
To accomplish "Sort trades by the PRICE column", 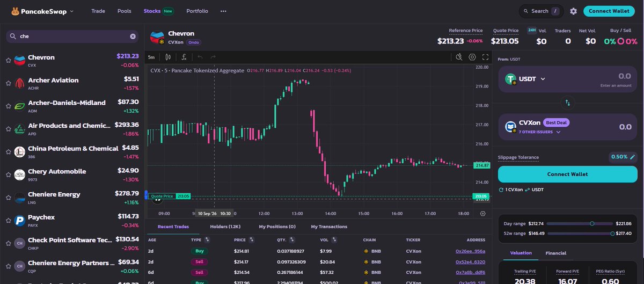I will [x=251, y=239].
